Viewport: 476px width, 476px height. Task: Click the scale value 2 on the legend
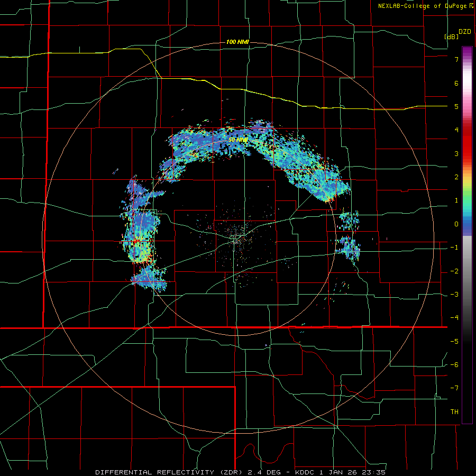coord(456,177)
